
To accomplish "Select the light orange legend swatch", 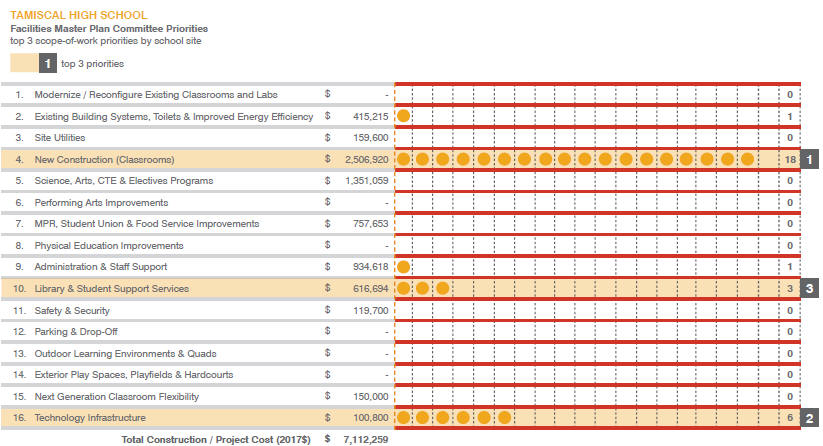I will [24, 63].
